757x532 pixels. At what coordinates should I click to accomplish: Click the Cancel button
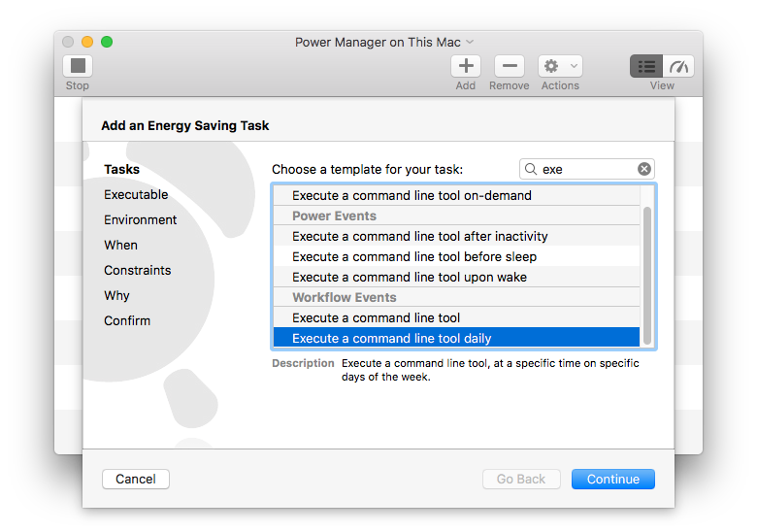coord(136,479)
